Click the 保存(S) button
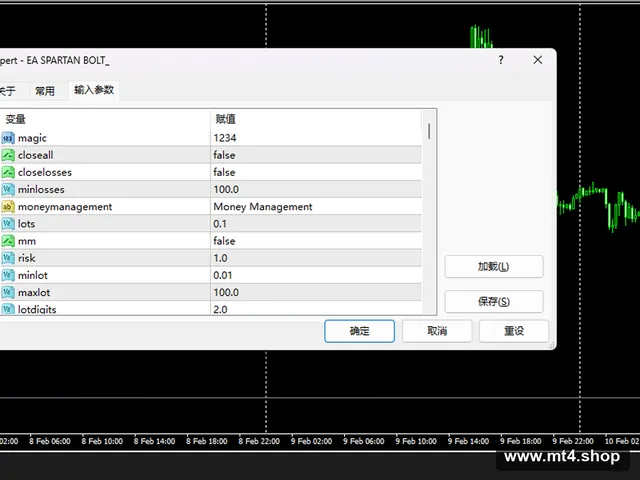Image resolution: width=640 pixels, height=480 pixels. 493,302
